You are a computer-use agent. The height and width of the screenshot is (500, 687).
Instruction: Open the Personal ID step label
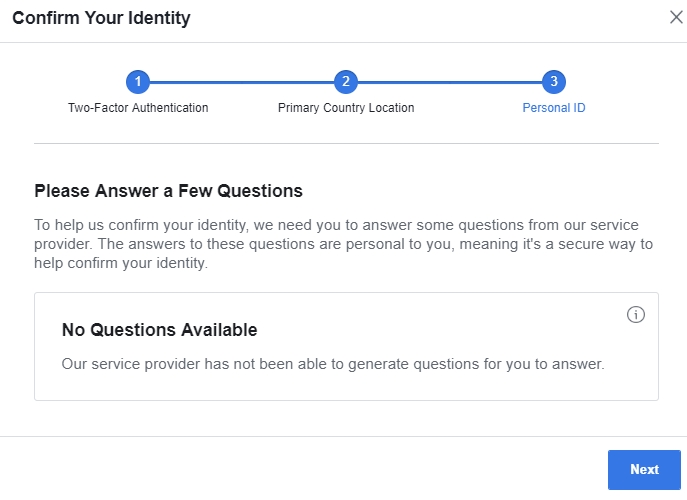pos(554,108)
